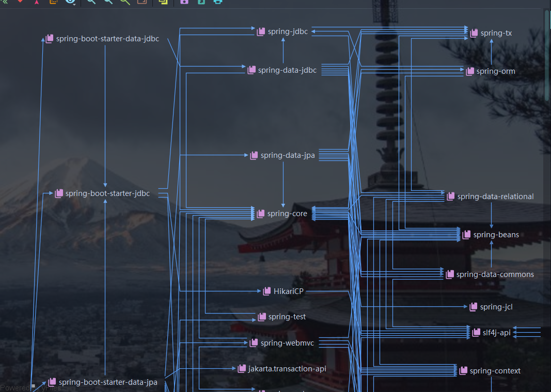Open the eye icon visibility dropdown
Image resolution: width=551 pixels, height=392 pixels.
(71, 2)
